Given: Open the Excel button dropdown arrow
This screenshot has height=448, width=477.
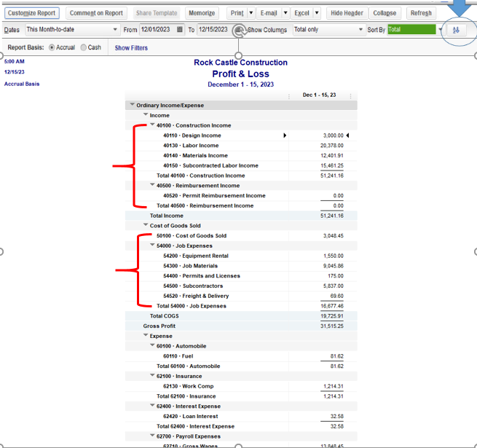Looking at the screenshot, I should pyautogui.click(x=317, y=13).
